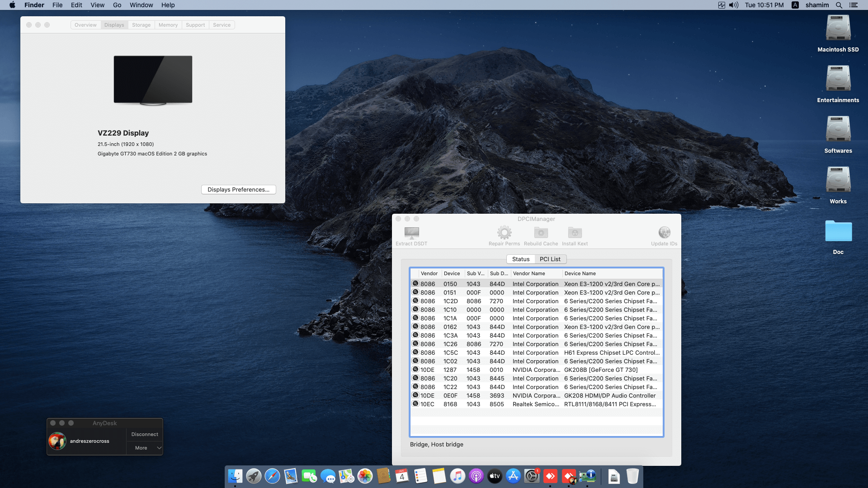Open Apple TV app in Dock
The image size is (868, 488).
pos(495,476)
